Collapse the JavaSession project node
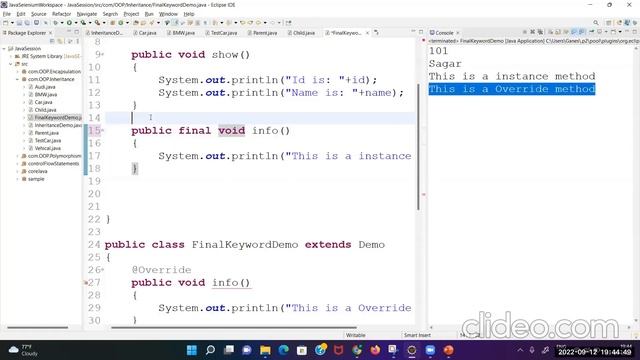 point(4,49)
